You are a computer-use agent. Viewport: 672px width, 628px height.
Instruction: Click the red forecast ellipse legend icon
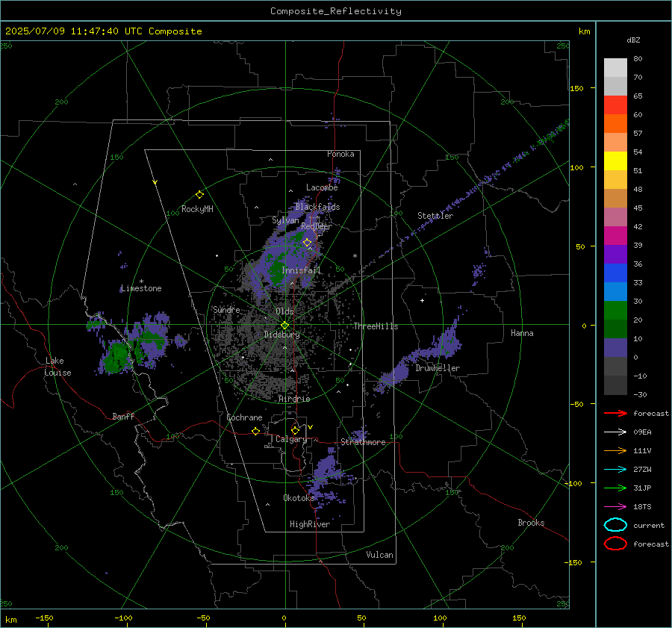(x=615, y=544)
